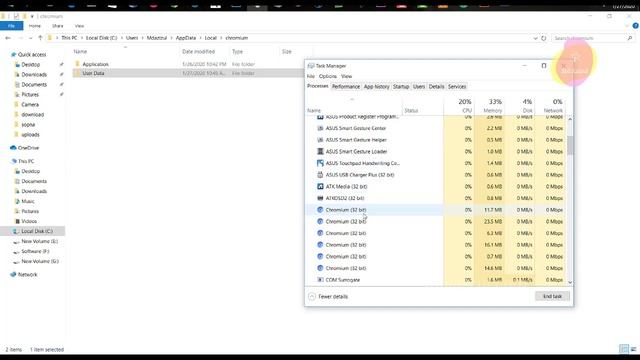
Task: Click the Up one level arrow
Action: 40,38
